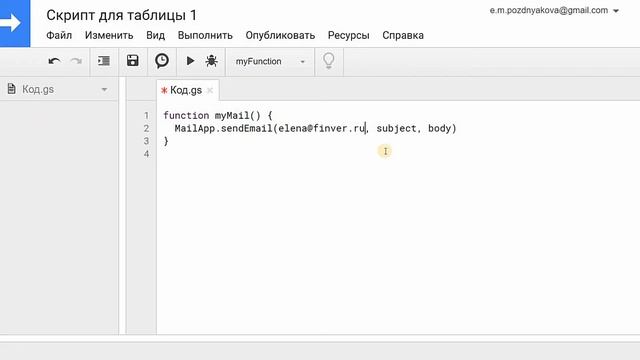Undo the last edit

[54, 61]
